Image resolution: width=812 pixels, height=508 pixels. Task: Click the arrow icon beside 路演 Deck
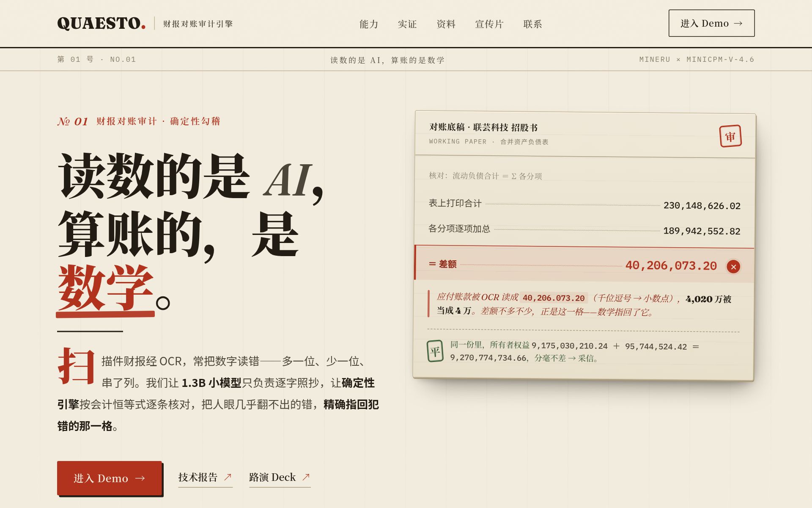(x=306, y=477)
